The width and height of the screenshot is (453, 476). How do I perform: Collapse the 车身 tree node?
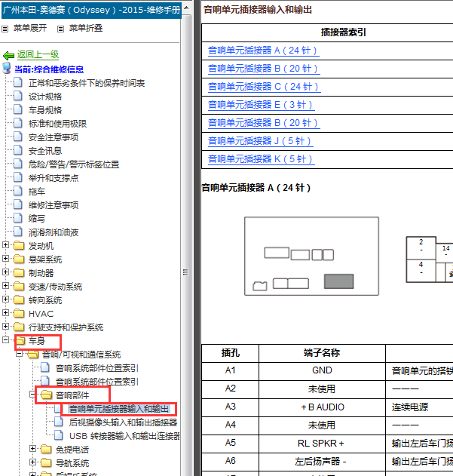coord(5,339)
